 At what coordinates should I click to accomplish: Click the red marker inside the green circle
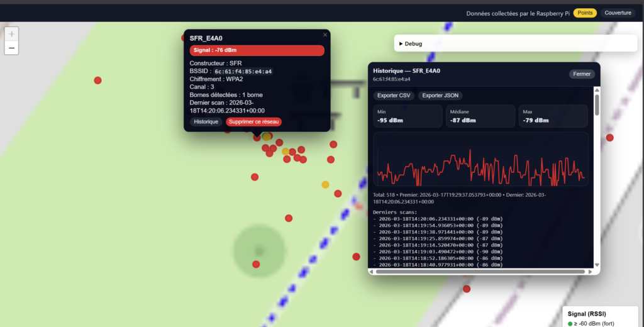click(x=256, y=264)
